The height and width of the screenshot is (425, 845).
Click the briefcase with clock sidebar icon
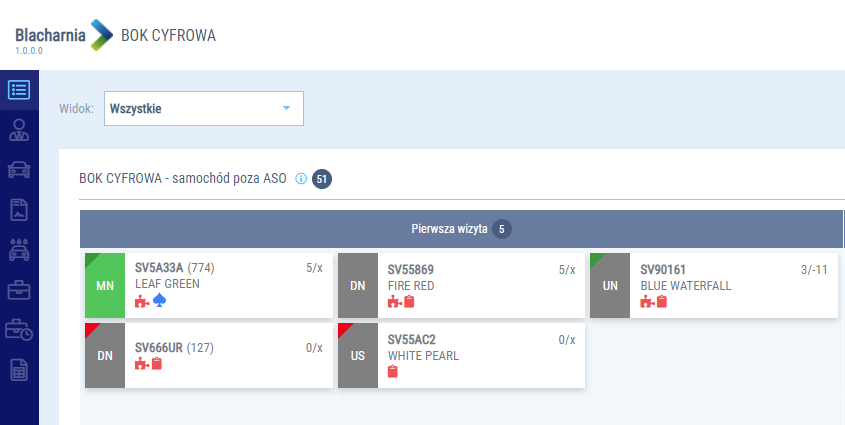(19, 330)
